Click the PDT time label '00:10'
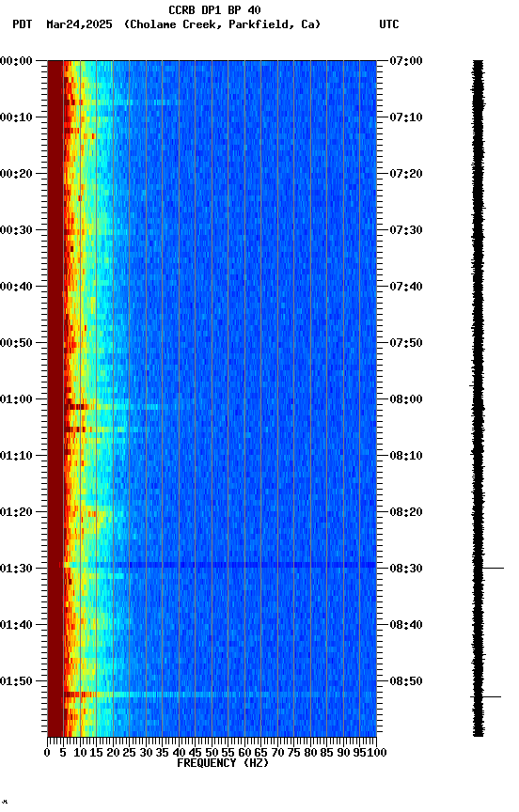The height and width of the screenshot is (812, 519). pos(16,117)
